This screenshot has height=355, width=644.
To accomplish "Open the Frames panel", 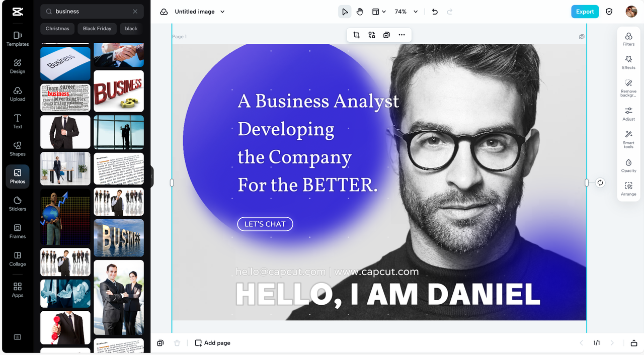I will 18,231.
